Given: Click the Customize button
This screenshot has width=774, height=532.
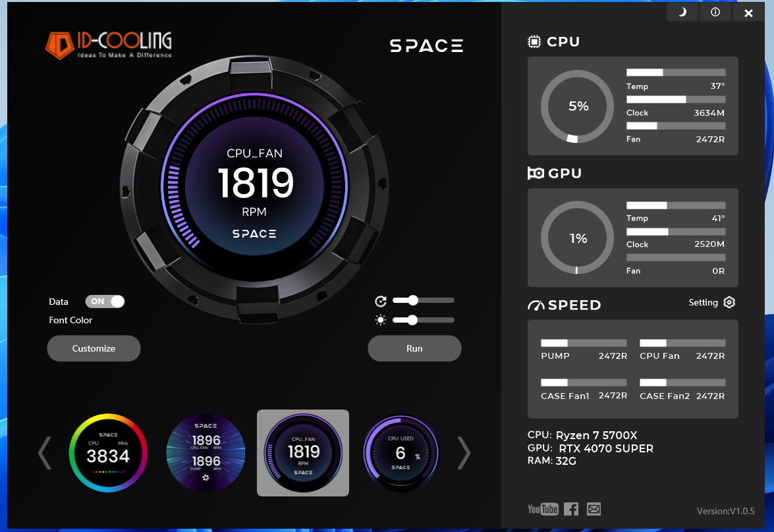Looking at the screenshot, I should pos(94,348).
